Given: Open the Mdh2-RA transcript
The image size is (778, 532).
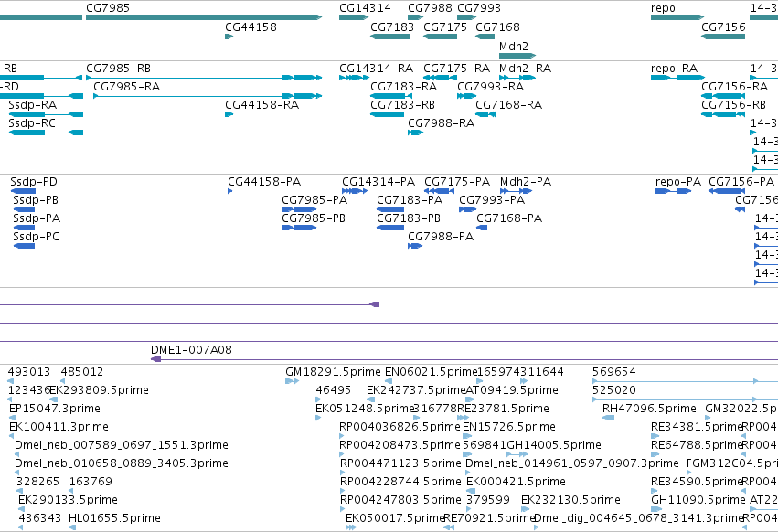Looking at the screenshot, I should point(517,78).
